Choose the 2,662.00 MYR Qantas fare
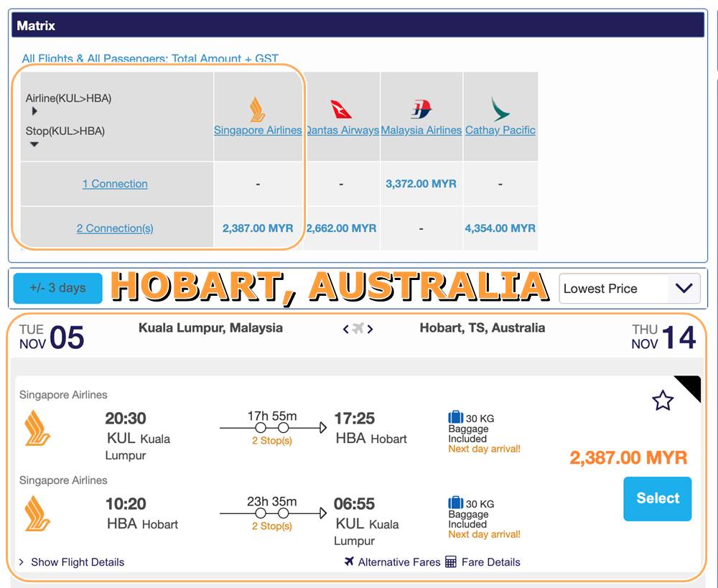The width and height of the screenshot is (718, 588). tap(341, 228)
